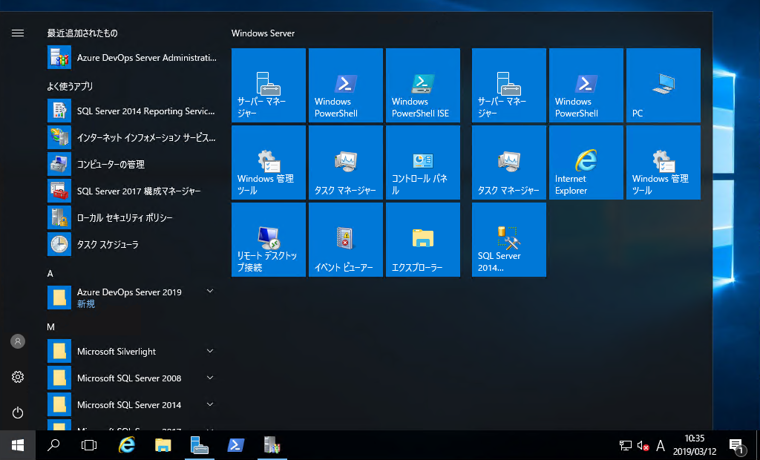Open File Explorer from the taskbar
The image size is (760, 460).
163,445
